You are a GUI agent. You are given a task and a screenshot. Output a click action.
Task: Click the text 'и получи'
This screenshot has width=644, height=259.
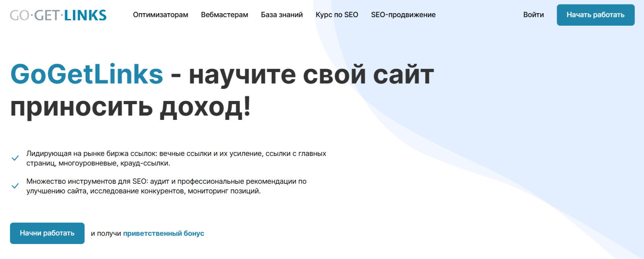pos(106,234)
